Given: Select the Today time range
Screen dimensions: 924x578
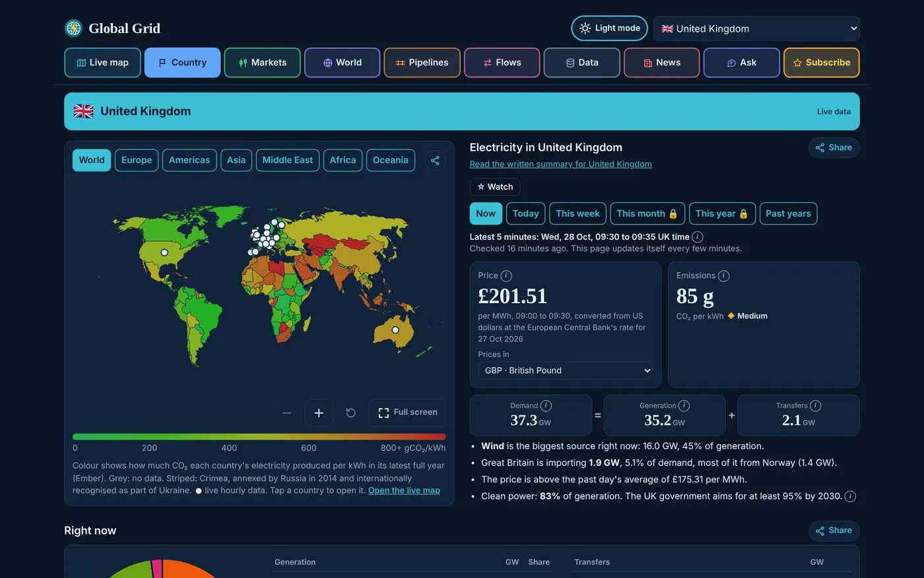Looking at the screenshot, I should click(525, 213).
